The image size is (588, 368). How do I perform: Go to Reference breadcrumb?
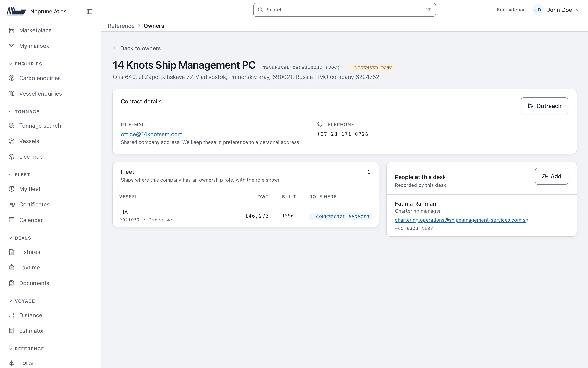point(121,26)
